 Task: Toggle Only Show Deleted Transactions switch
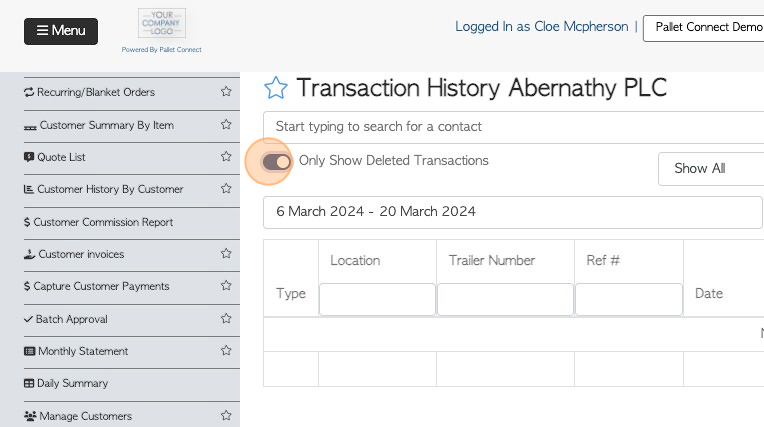[276, 161]
